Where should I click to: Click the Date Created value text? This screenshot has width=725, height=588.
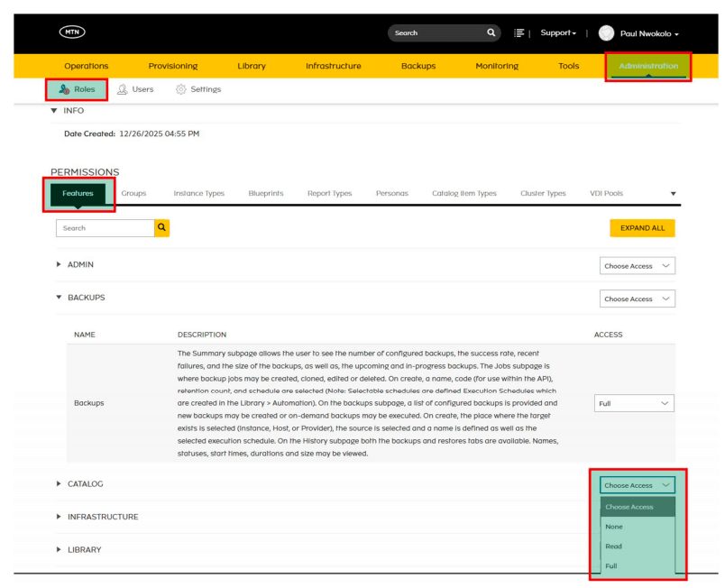(x=159, y=133)
